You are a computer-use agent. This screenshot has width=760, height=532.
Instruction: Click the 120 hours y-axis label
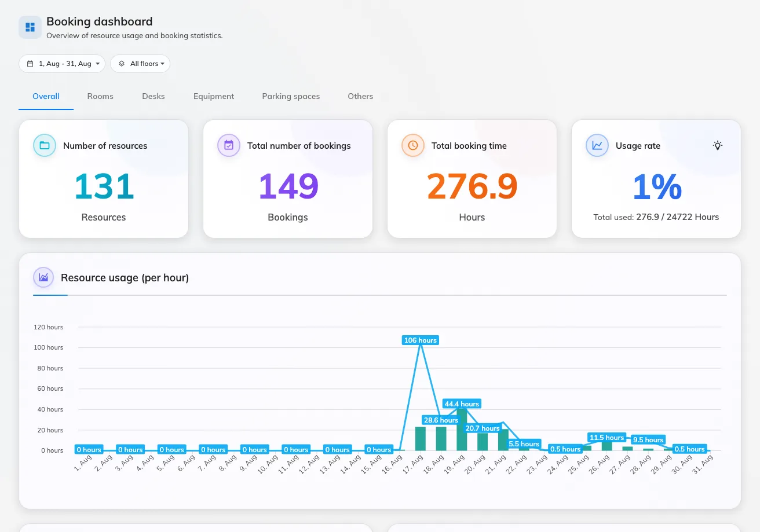(x=49, y=327)
